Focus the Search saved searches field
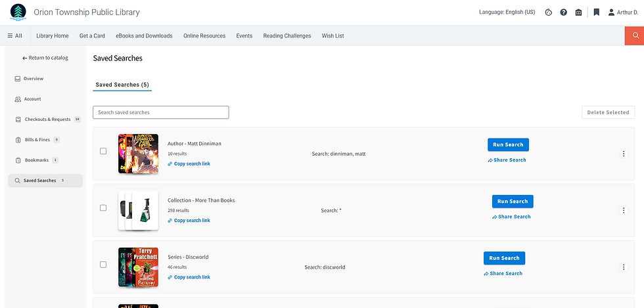Image resolution: width=644 pixels, height=308 pixels. (x=160, y=112)
